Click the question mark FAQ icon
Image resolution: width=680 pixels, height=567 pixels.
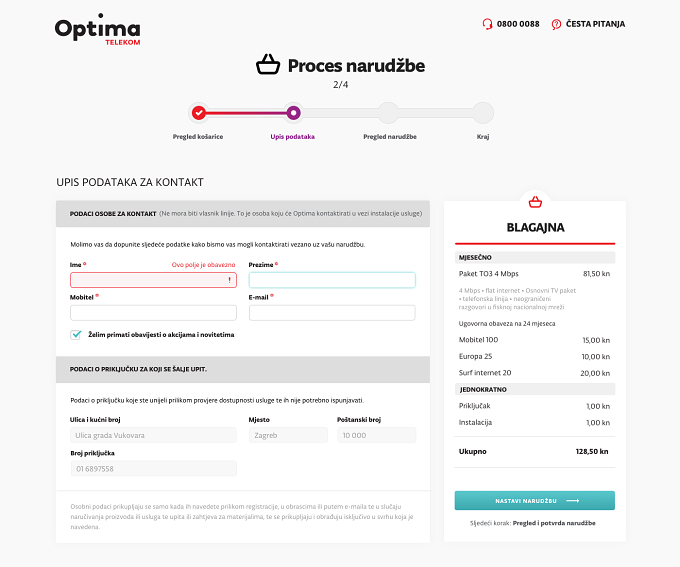click(556, 24)
